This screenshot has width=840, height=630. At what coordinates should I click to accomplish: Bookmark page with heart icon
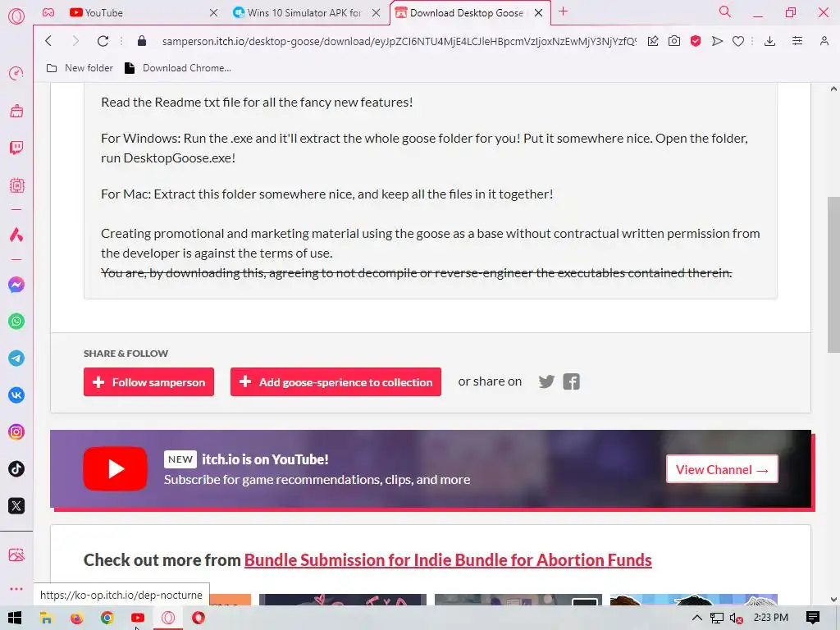coord(738,41)
